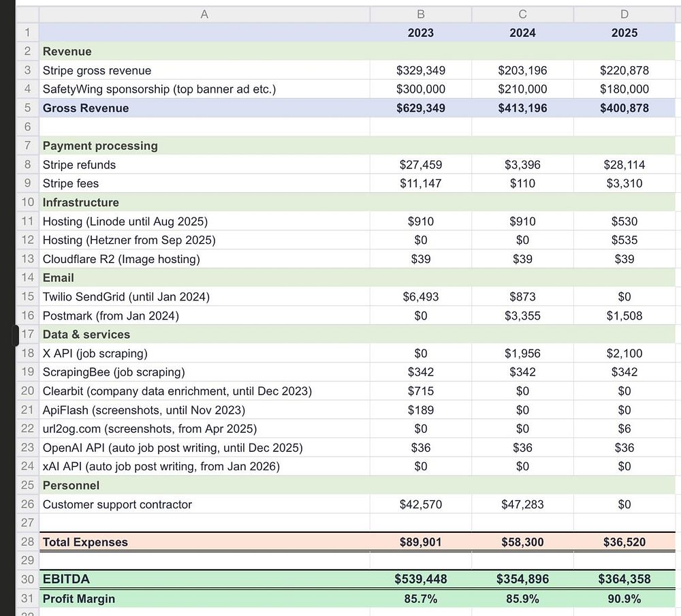681x616 pixels.
Task: Select the Hosting (Hetzner from Sep 2025) cell
Action: (204, 240)
